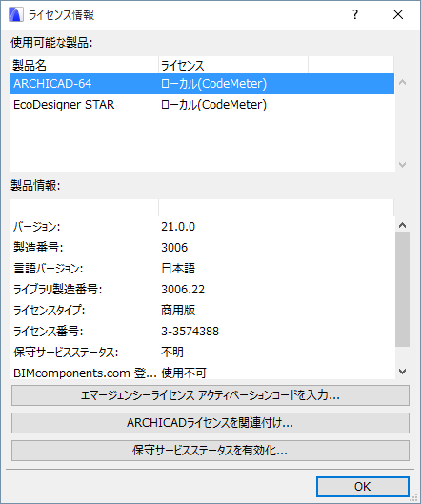The image size is (421, 504).
Task: Click the ライセンス番号: label
Action: click(49, 331)
